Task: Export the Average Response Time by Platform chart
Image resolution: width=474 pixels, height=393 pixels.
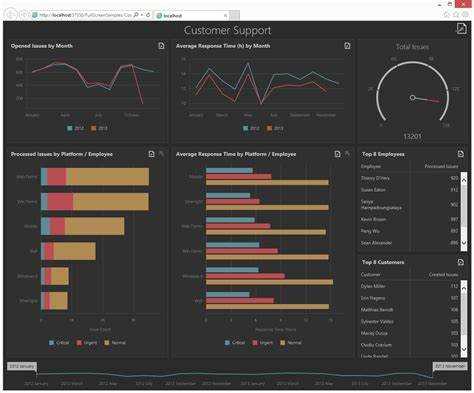Action: (x=337, y=154)
